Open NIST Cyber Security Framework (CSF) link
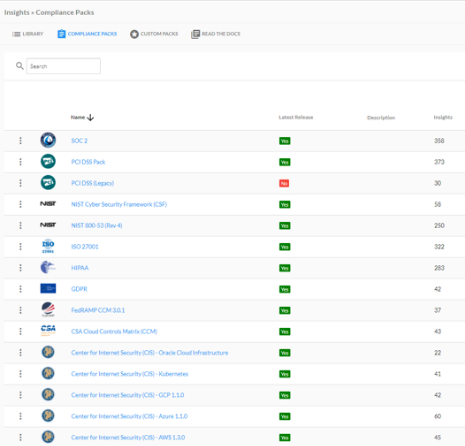The height and width of the screenshot is (446, 465). tap(119, 204)
